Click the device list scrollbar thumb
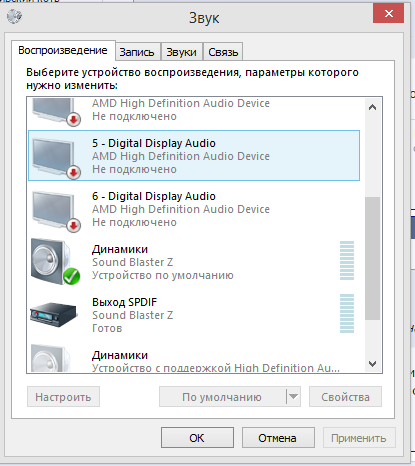Image resolution: width=415 pixels, height=466 pixels. click(x=373, y=258)
